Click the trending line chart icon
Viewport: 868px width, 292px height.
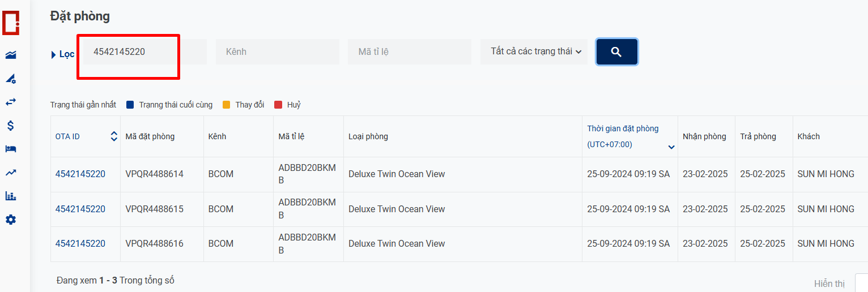[11, 173]
